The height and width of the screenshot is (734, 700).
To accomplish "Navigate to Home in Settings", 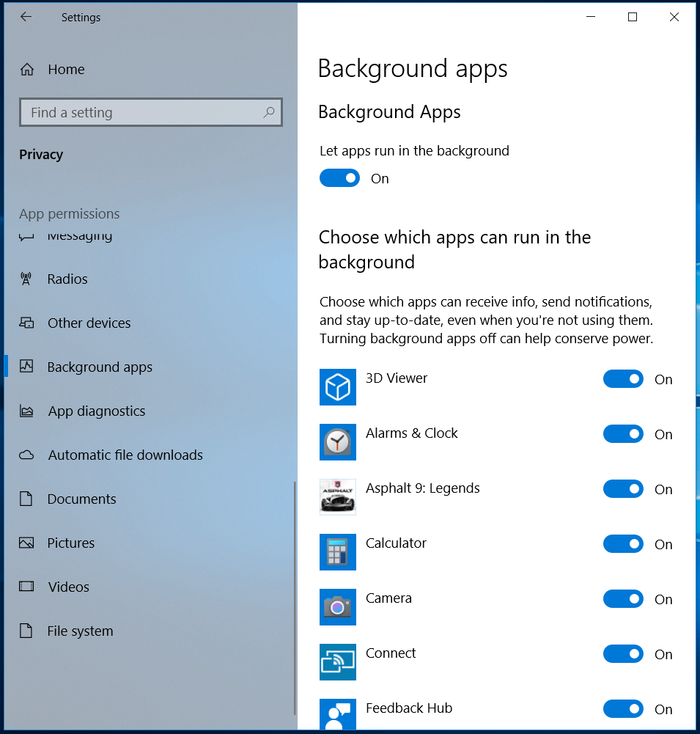I will (66, 69).
